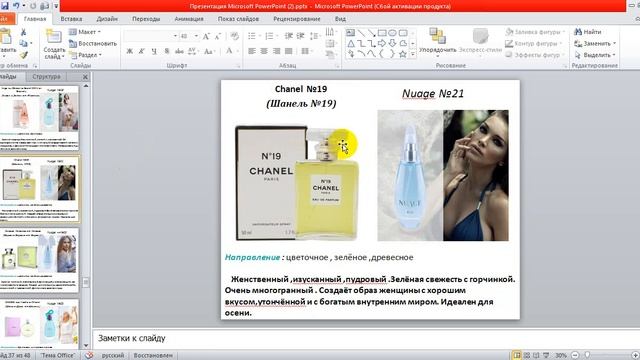Click the Восстановить slide button
This screenshot has width=640, height=360.
[93, 43]
